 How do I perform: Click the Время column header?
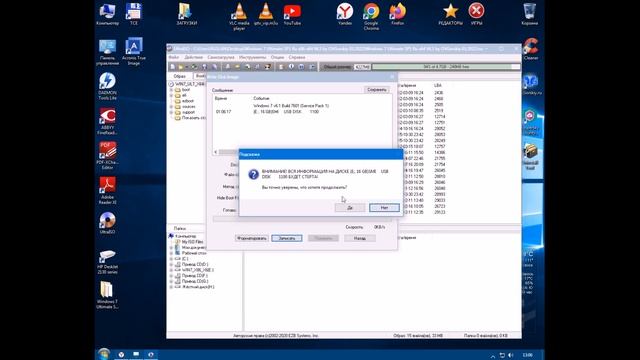click(221, 98)
